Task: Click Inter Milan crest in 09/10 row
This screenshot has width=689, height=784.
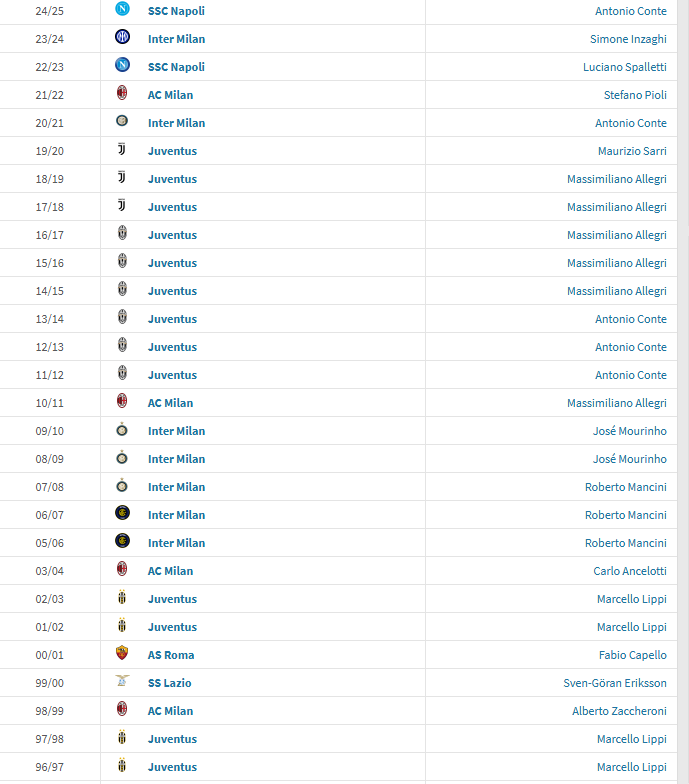Action: pos(122,429)
